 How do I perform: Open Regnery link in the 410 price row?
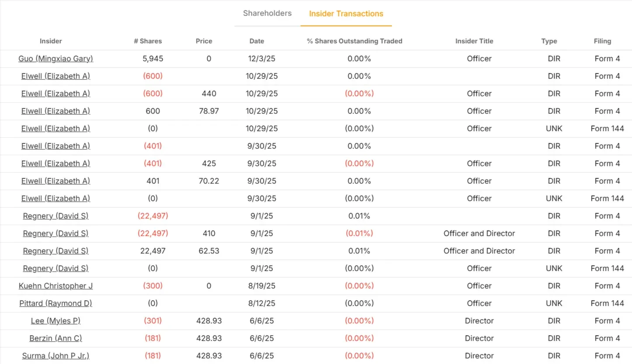[x=56, y=233]
